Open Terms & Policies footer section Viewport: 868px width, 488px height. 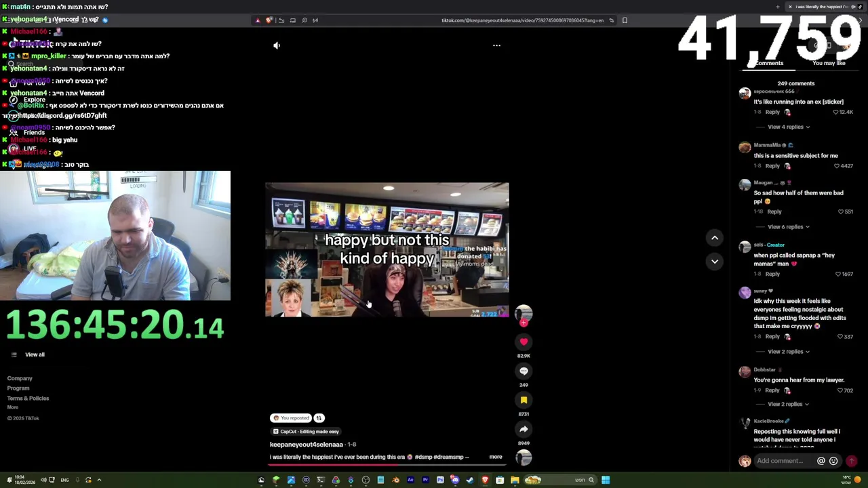[28, 399]
